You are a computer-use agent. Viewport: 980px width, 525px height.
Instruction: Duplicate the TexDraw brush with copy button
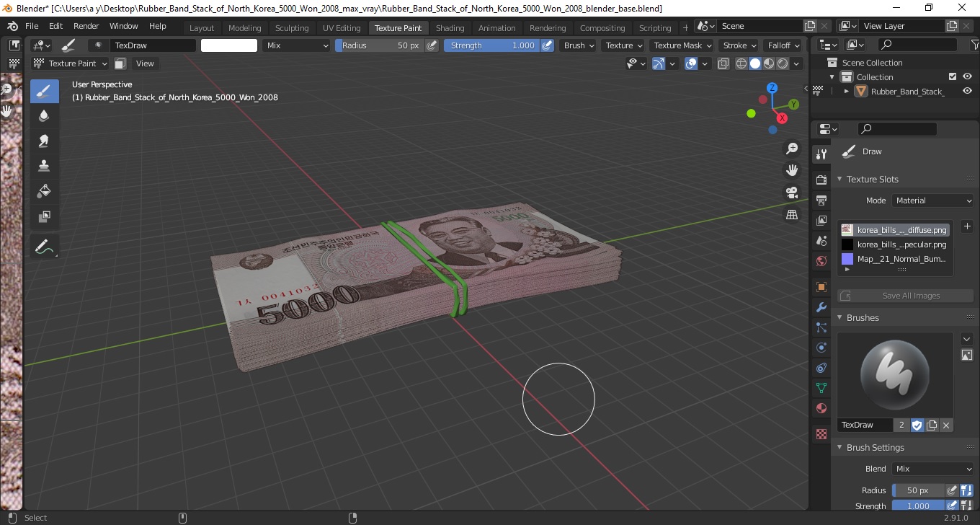(932, 425)
